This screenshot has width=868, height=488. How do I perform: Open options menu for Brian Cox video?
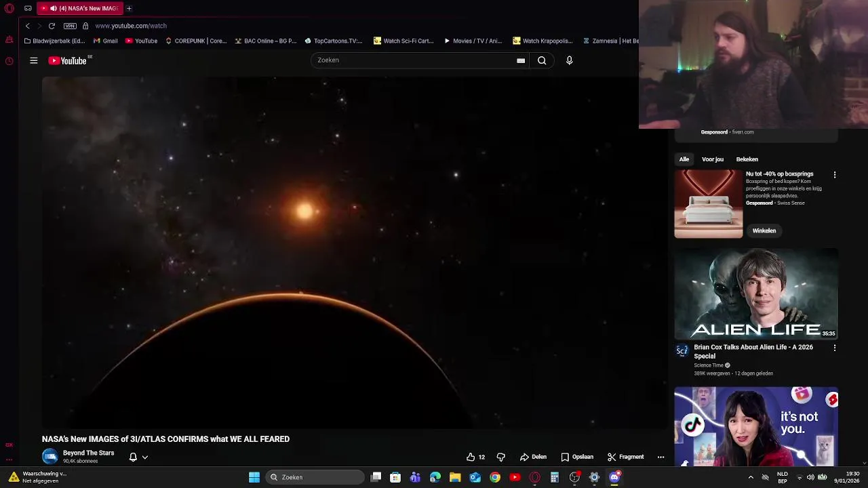(x=835, y=348)
